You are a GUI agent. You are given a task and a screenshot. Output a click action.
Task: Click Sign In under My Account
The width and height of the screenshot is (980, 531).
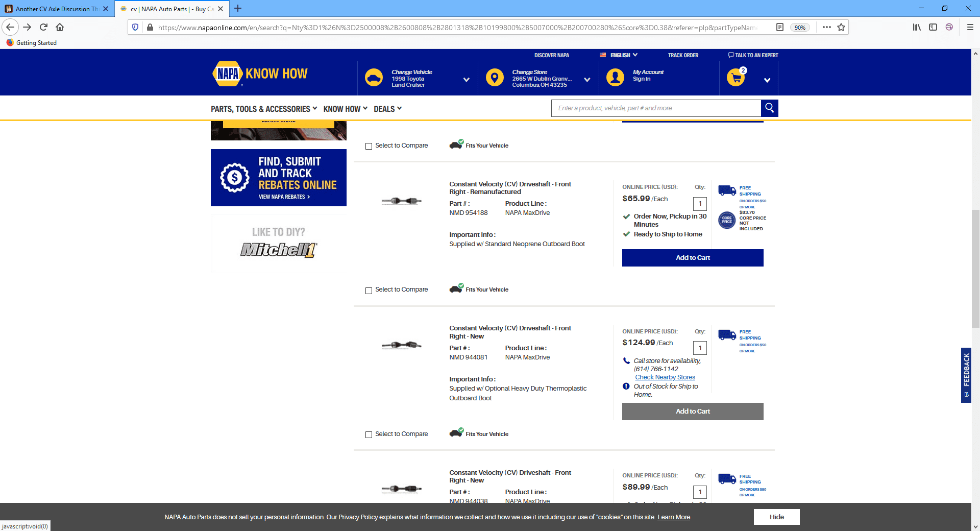pos(642,79)
